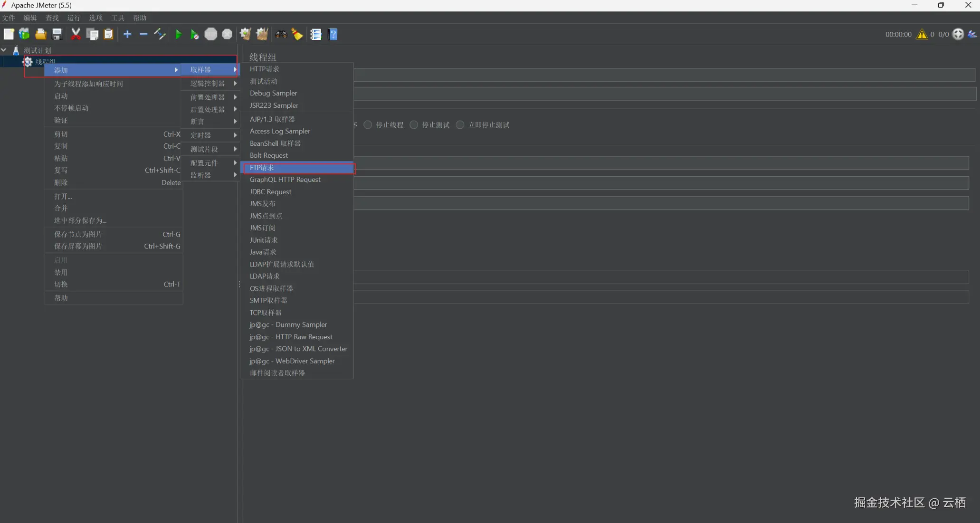980x523 pixels.
Task: Click 保存节点为图片 in context menu
Action: pyautogui.click(x=78, y=234)
